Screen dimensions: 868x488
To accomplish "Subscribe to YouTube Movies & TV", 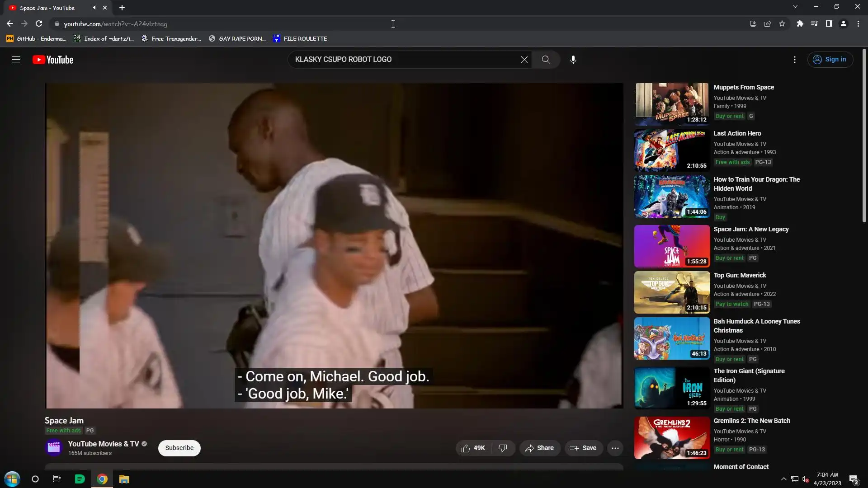I will 179,448.
